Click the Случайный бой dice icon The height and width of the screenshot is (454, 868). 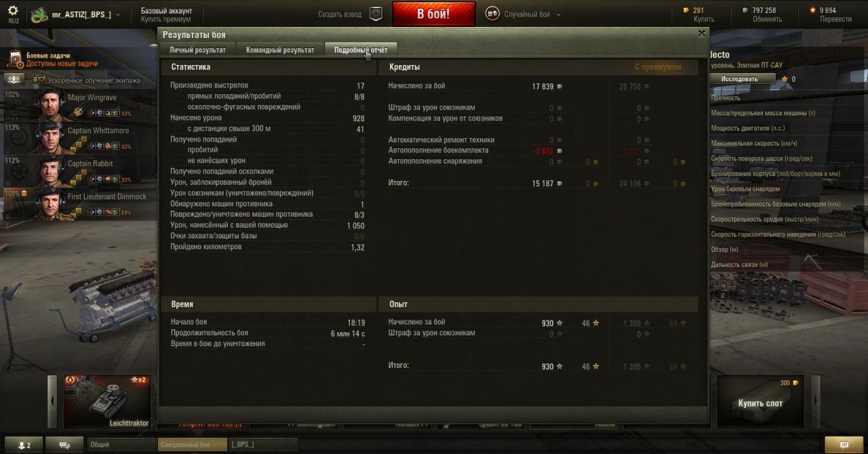click(493, 14)
